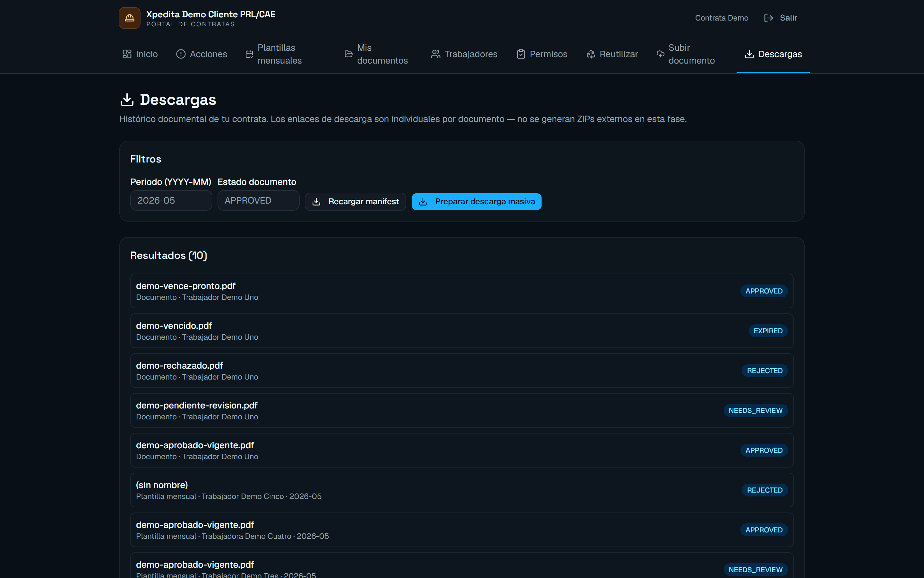The width and height of the screenshot is (924, 578).
Task: Navigate to the Trabajadores tab
Action: (464, 54)
